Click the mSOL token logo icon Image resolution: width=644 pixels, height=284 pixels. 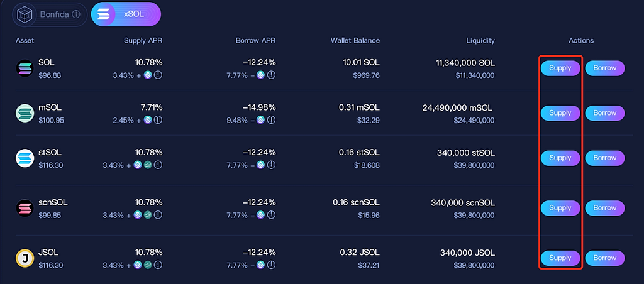25,113
